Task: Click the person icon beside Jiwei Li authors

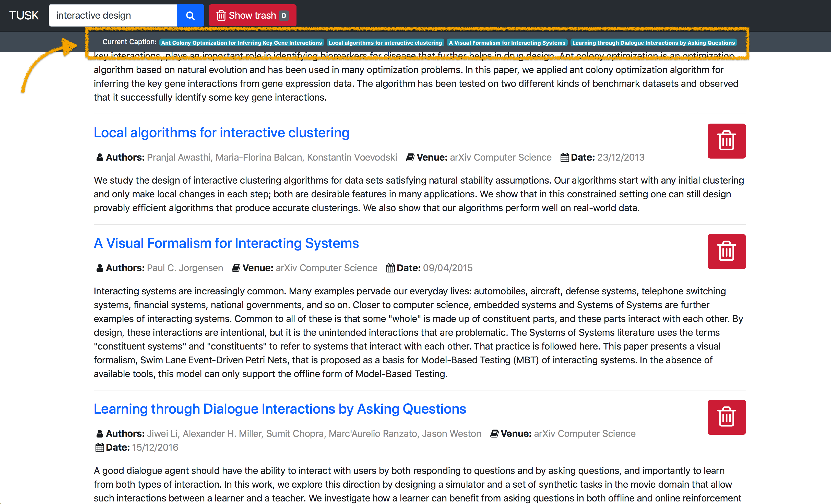Action: coord(100,434)
